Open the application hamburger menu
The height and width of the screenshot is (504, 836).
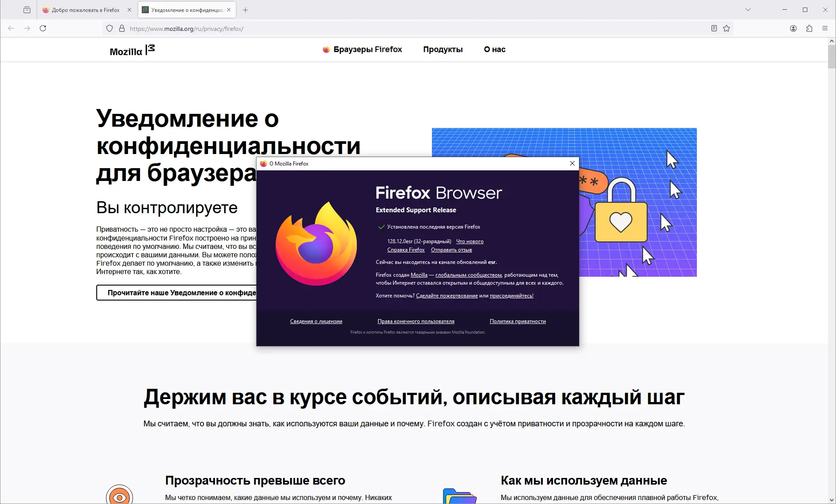(x=825, y=29)
